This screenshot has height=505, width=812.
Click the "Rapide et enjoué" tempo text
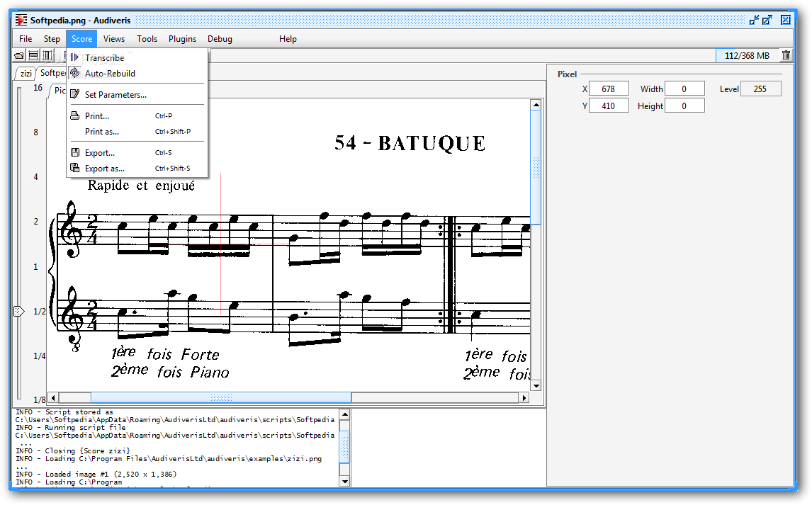[141, 186]
